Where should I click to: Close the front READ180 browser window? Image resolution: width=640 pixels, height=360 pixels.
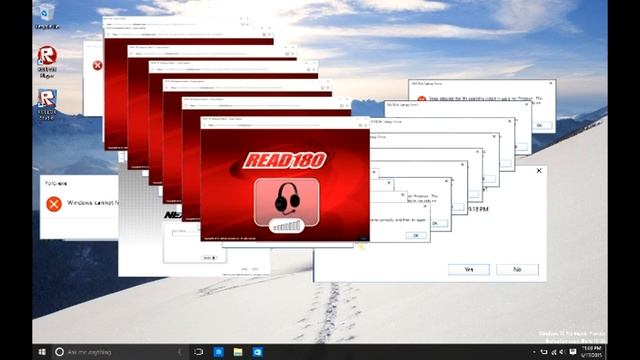[x=366, y=119]
